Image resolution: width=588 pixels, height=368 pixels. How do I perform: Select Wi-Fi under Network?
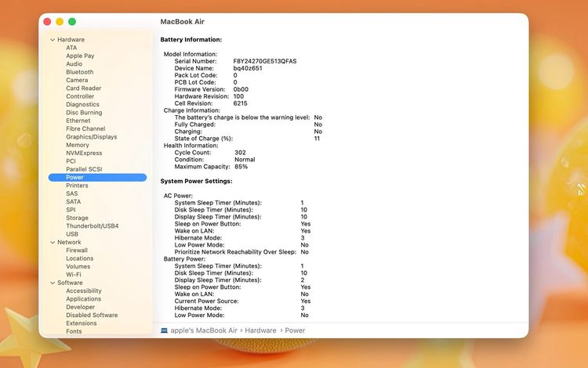(74, 275)
